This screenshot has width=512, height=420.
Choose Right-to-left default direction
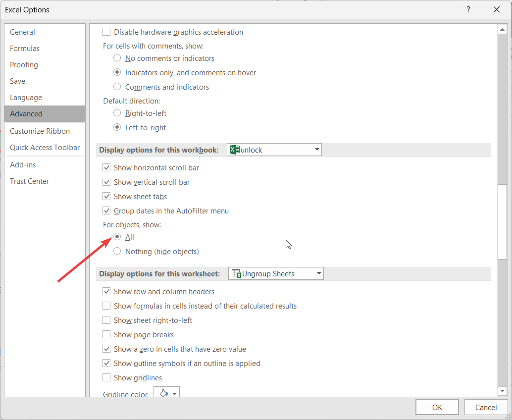click(x=117, y=113)
